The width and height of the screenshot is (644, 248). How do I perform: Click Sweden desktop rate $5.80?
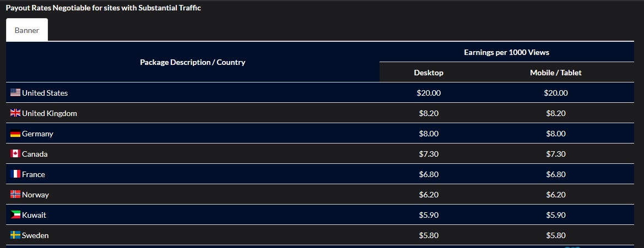point(429,235)
